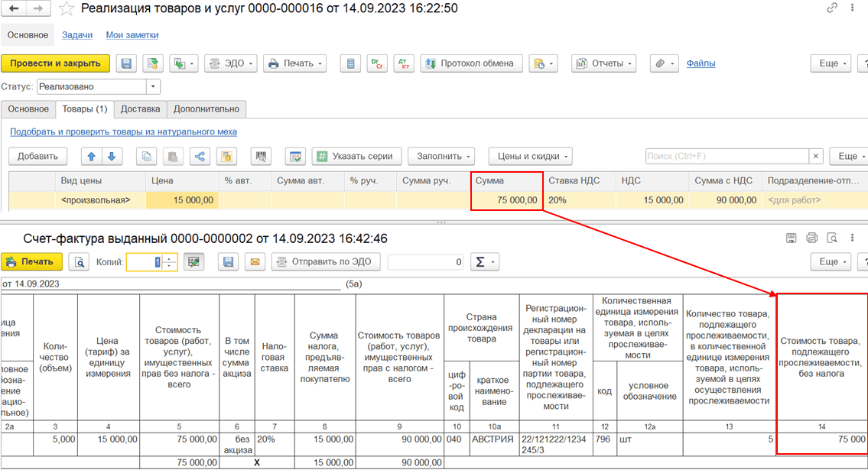868x470 pixels.
Task: Copy link to the document
Action: (832, 8)
